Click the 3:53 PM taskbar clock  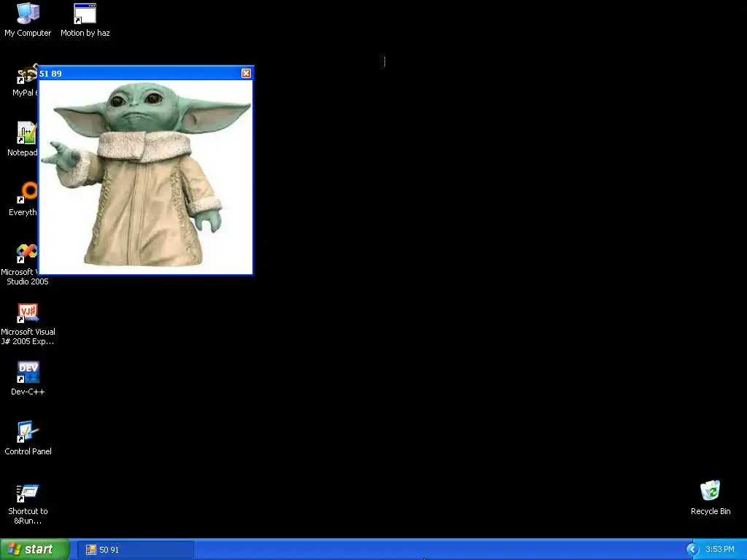coord(720,549)
